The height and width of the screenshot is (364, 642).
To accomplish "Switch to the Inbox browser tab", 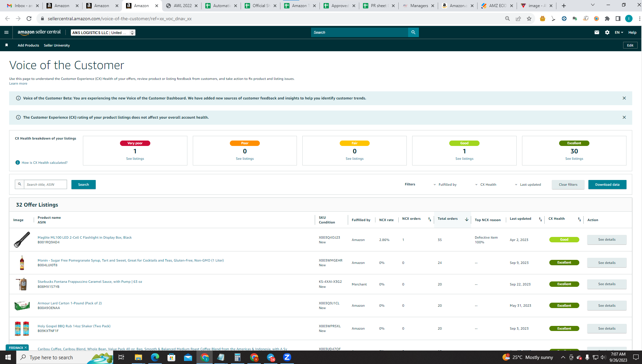I will pyautogui.click(x=24, y=6).
